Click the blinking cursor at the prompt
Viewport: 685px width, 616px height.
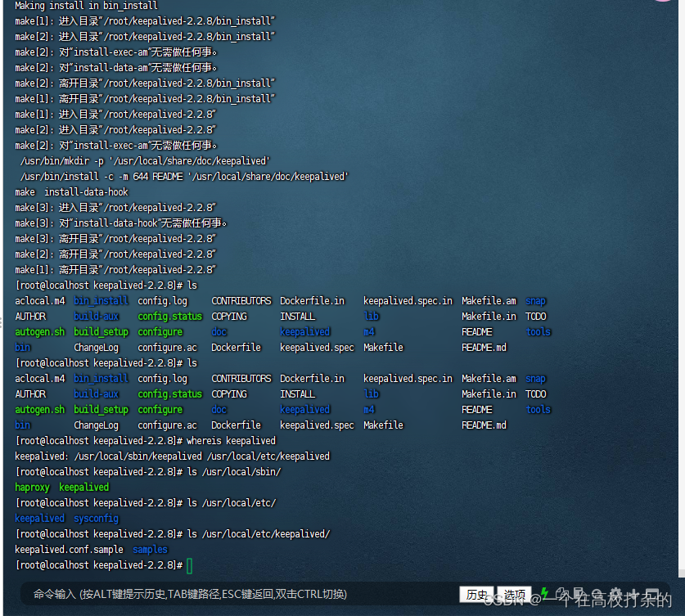pyautogui.click(x=188, y=564)
